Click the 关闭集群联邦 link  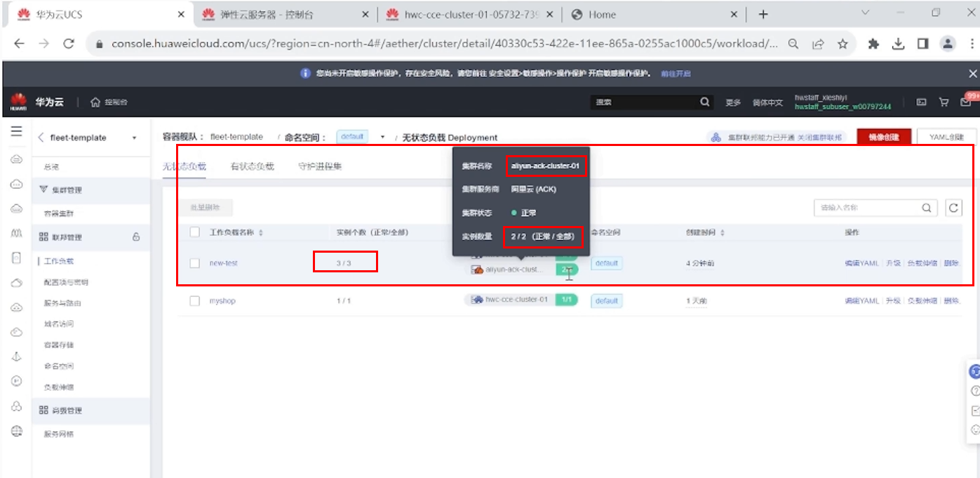(x=819, y=137)
